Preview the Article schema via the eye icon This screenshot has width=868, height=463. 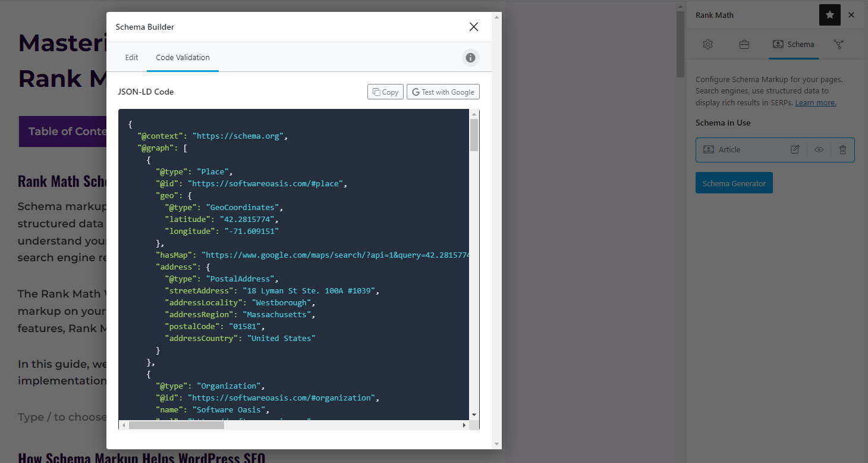click(819, 149)
